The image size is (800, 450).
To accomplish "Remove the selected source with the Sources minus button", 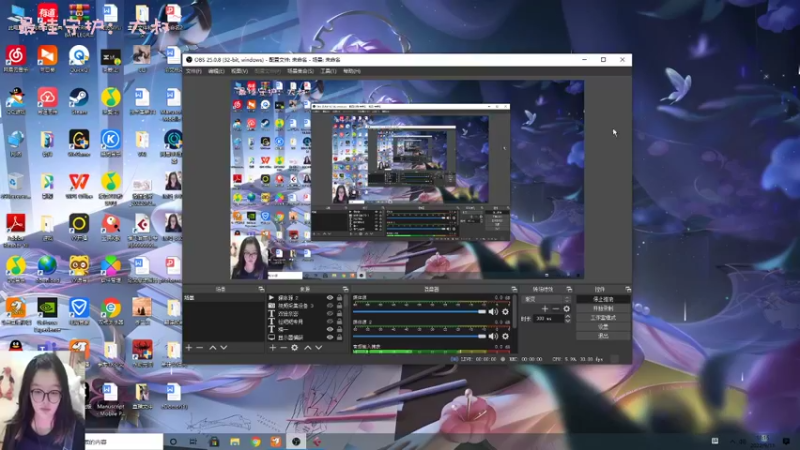I will point(283,347).
